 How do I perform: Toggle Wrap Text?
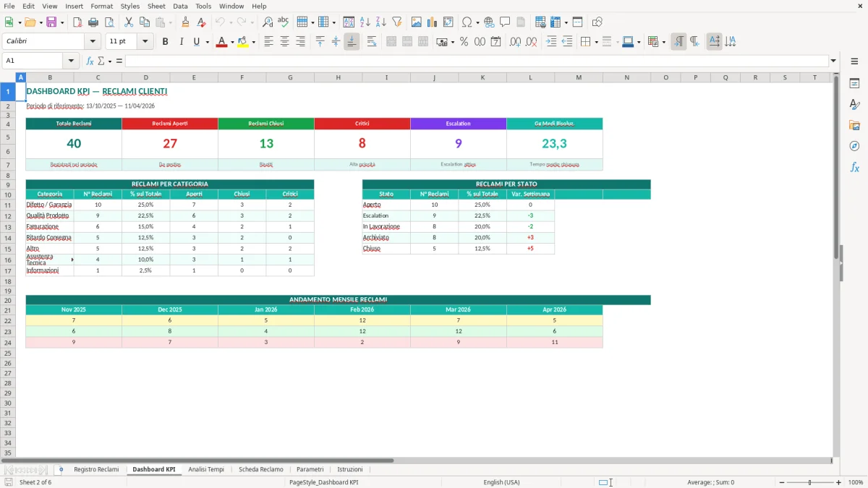371,42
